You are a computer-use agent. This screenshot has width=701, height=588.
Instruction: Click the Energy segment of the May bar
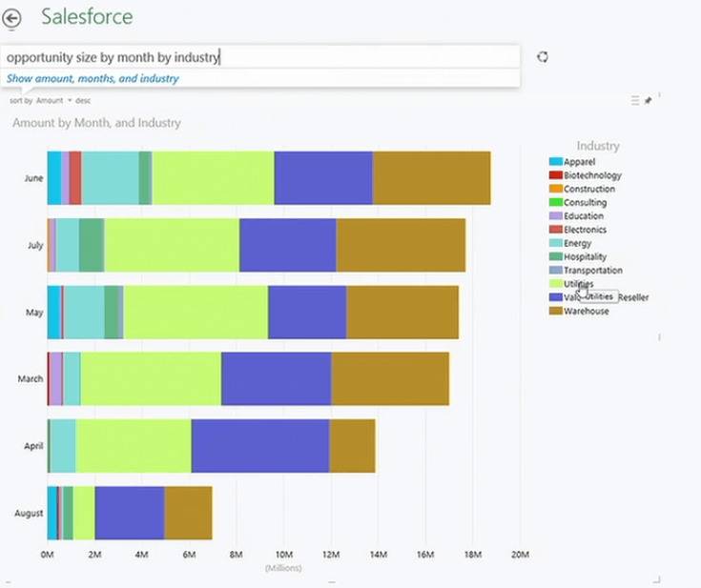(x=84, y=312)
